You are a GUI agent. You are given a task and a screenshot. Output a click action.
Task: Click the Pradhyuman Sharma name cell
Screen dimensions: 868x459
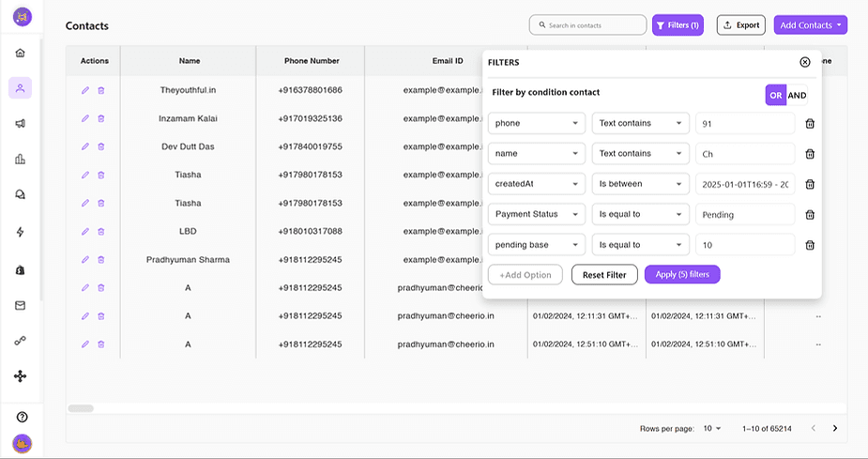pyautogui.click(x=189, y=260)
